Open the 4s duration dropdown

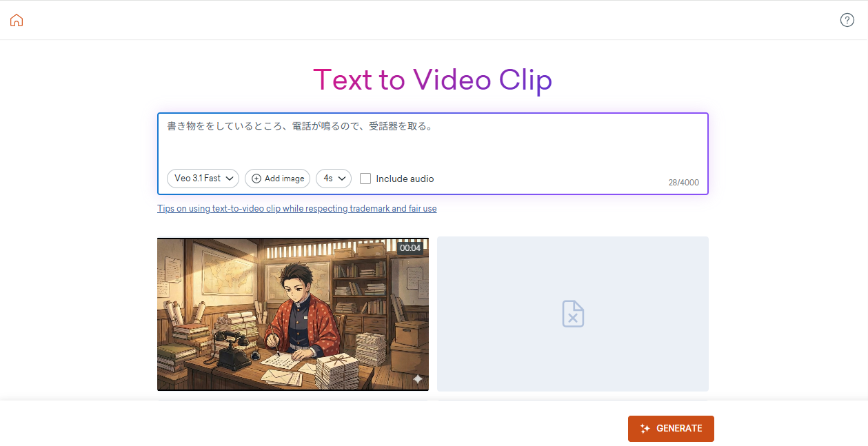coord(334,179)
